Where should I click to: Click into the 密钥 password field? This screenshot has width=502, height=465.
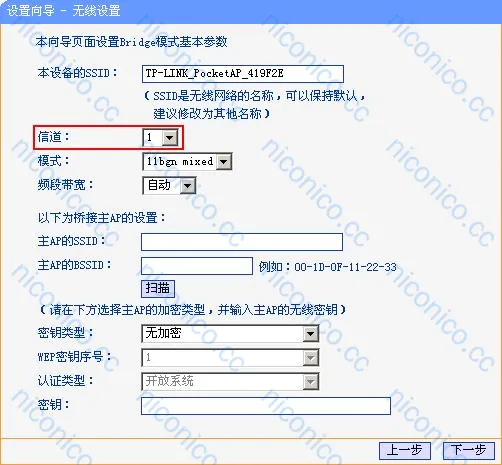click(x=266, y=406)
